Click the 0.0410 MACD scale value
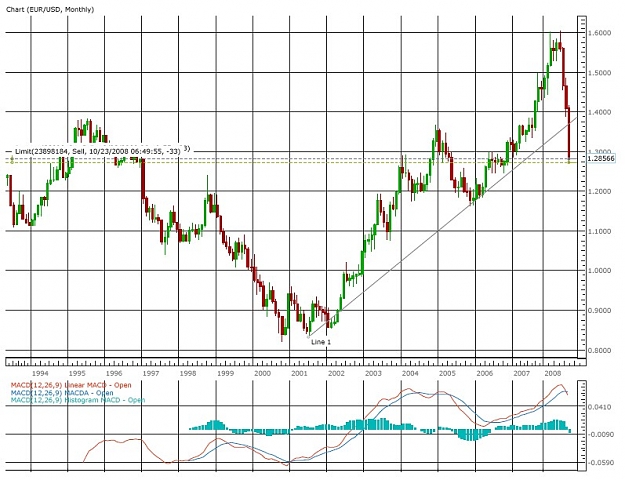The width and height of the screenshot is (625, 480). (601, 407)
